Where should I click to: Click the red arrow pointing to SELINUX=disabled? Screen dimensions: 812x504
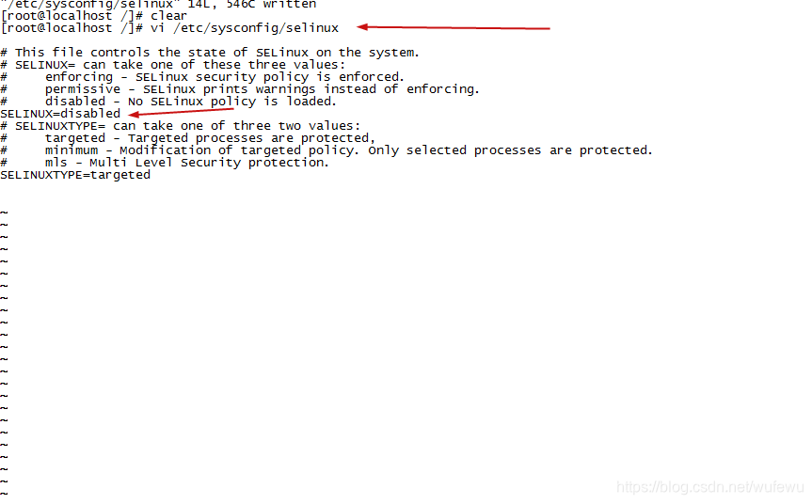click(181, 112)
